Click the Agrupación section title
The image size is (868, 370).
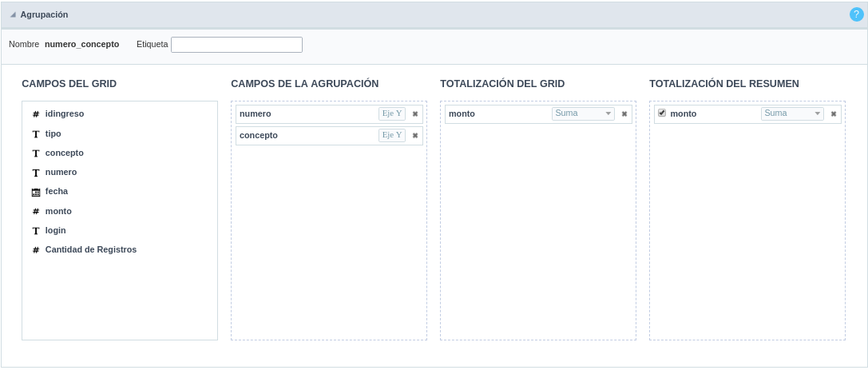(x=44, y=15)
